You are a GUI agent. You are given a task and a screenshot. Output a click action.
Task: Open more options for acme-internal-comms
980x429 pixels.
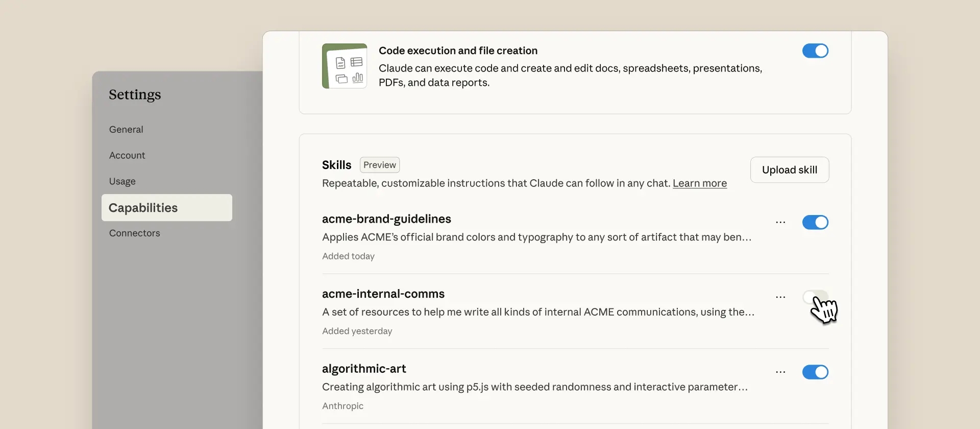point(780,297)
